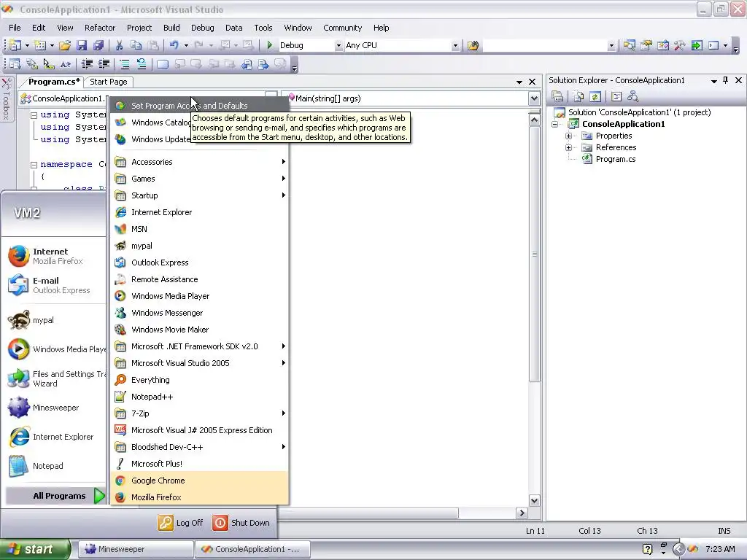Screen dimensions: 747x560
Task: Open the Main(string[] args) members dropdown
Action: pyautogui.click(x=534, y=98)
